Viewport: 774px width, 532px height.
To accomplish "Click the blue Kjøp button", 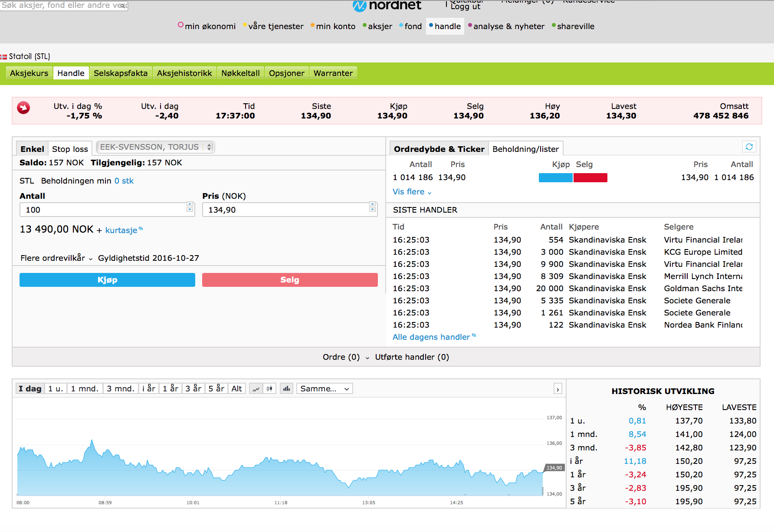I will pos(107,280).
